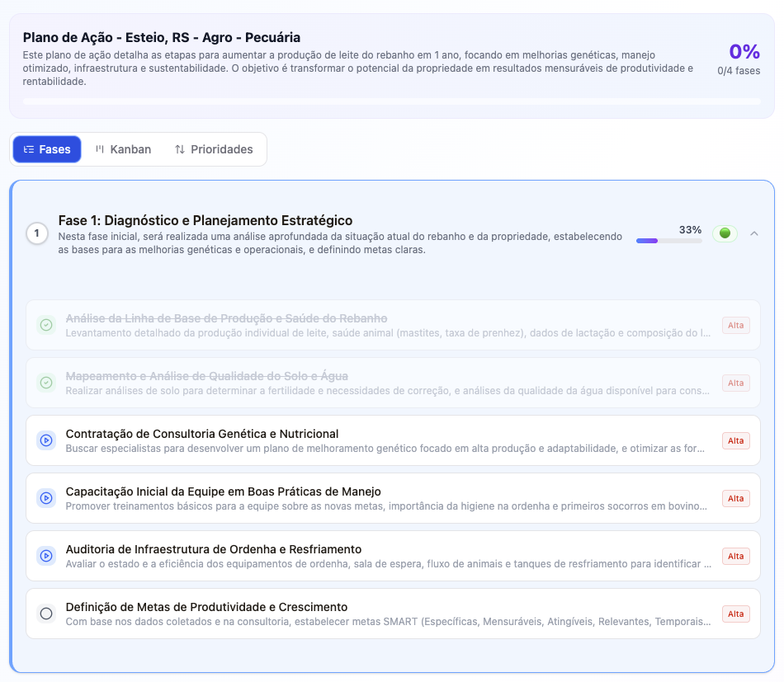Open the Alta priority badge on Definição de Metas
The width and height of the screenshot is (784, 682).
735,614
